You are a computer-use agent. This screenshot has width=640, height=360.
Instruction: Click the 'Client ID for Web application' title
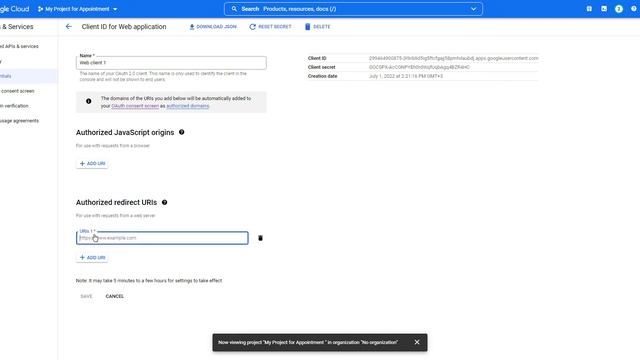pos(124,27)
